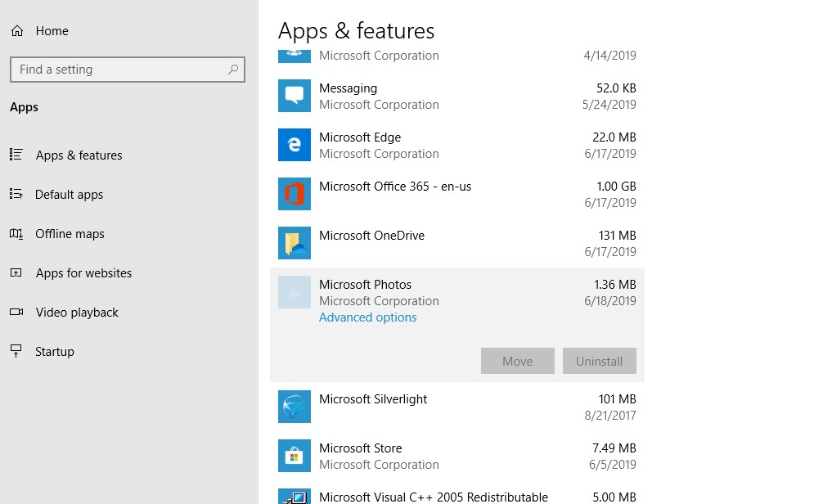The height and width of the screenshot is (504, 823).
Task: Open Advanced options for Microsoft Photos
Action: point(368,317)
